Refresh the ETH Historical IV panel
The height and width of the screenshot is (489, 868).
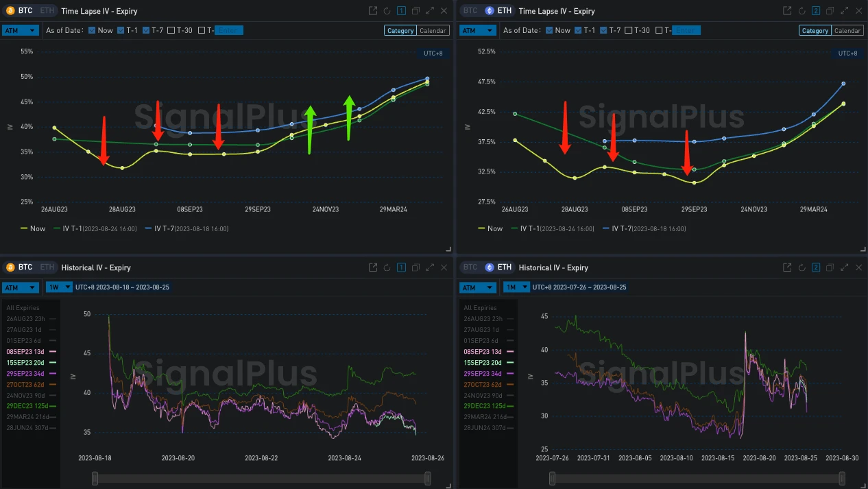(801, 267)
